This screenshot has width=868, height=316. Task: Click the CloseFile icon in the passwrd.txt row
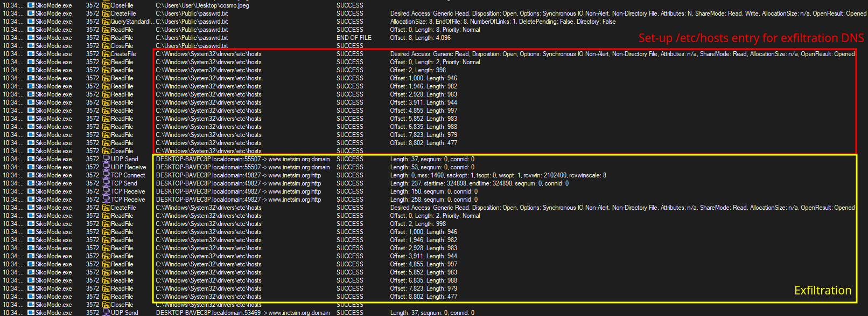pyautogui.click(x=106, y=46)
